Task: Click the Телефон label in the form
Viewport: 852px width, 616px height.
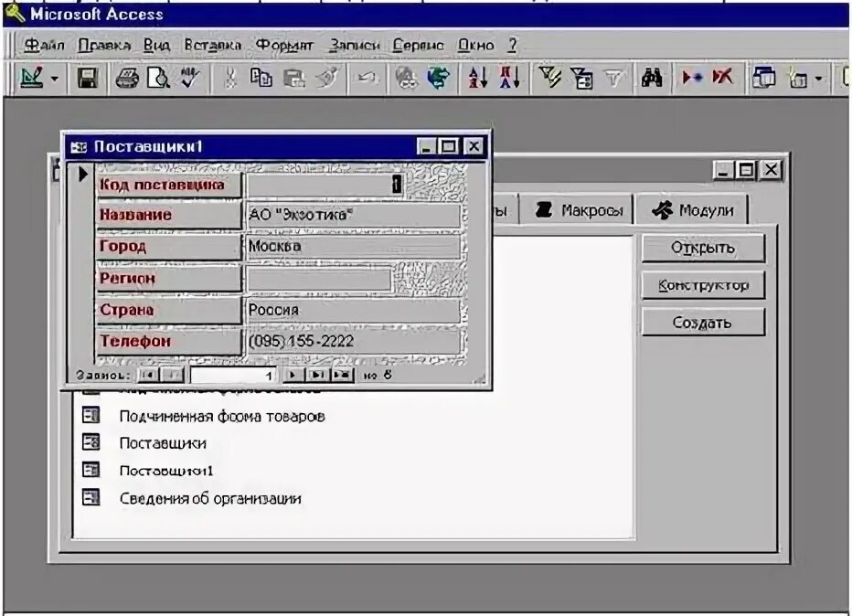Action: tap(168, 342)
